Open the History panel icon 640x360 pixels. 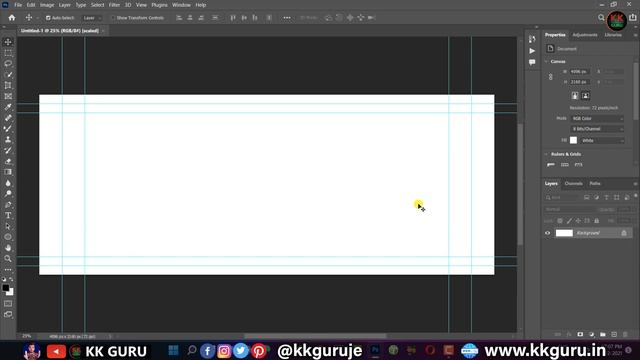[x=532, y=39]
